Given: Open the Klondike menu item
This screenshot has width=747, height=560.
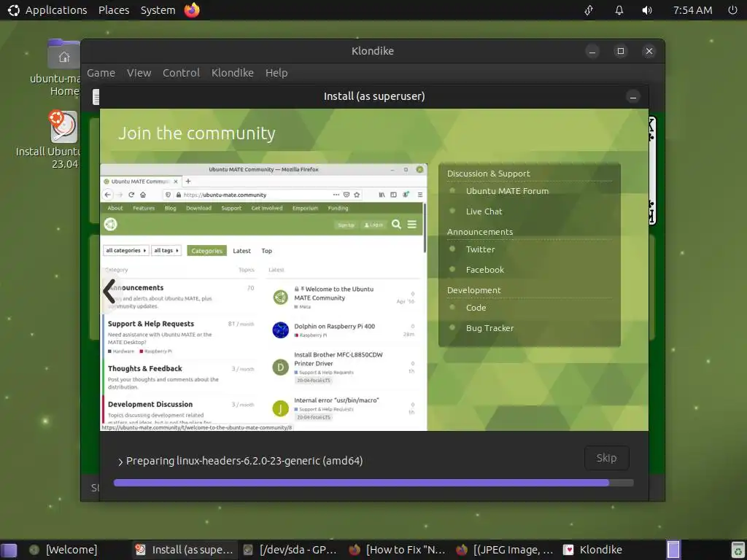Looking at the screenshot, I should [x=233, y=73].
